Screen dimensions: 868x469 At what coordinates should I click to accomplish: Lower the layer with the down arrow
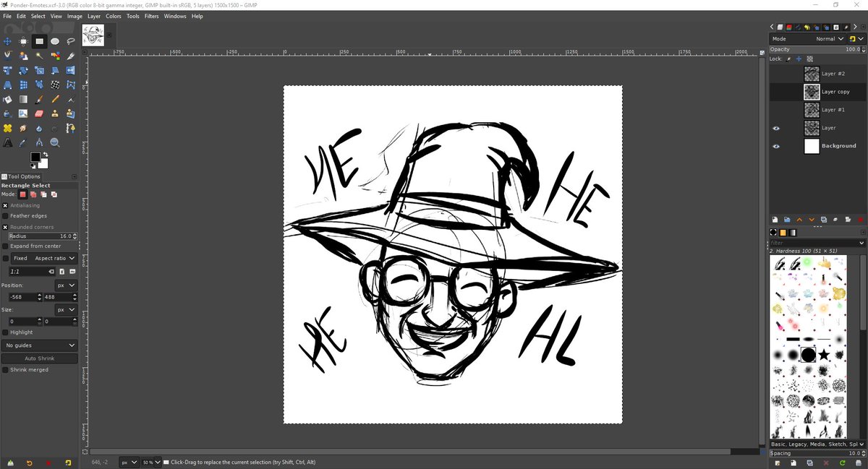click(812, 220)
